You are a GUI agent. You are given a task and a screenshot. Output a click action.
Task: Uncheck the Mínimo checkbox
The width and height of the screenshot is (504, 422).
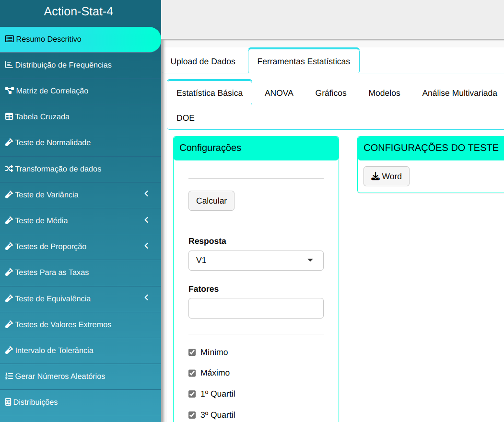pos(192,353)
